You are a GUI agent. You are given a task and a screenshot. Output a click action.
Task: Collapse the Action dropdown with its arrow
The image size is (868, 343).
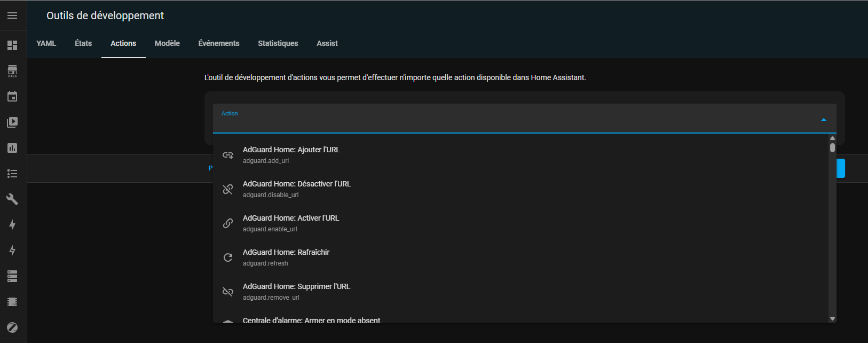(824, 119)
